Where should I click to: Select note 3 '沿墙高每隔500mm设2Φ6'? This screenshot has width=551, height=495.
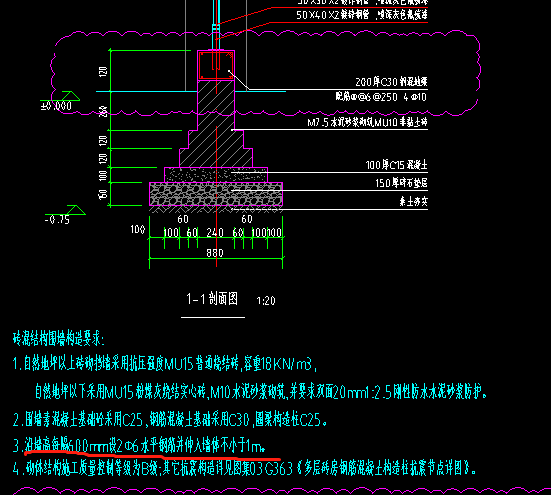point(140,446)
